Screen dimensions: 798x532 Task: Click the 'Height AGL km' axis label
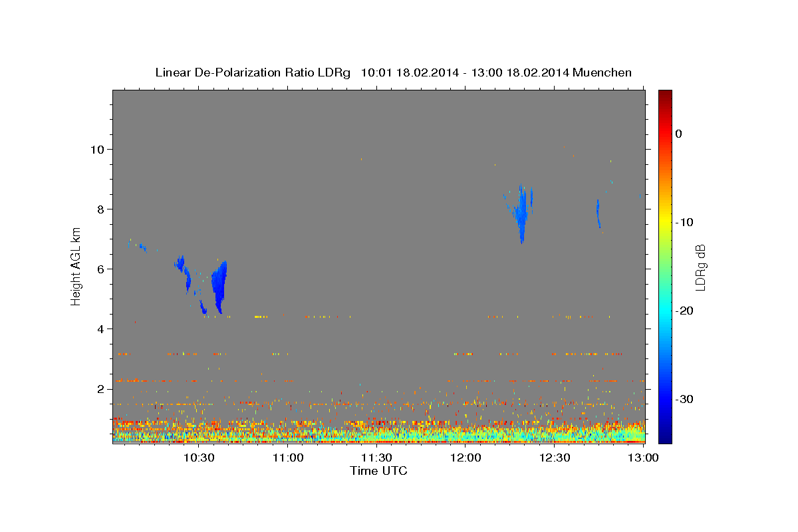coord(76,266)
